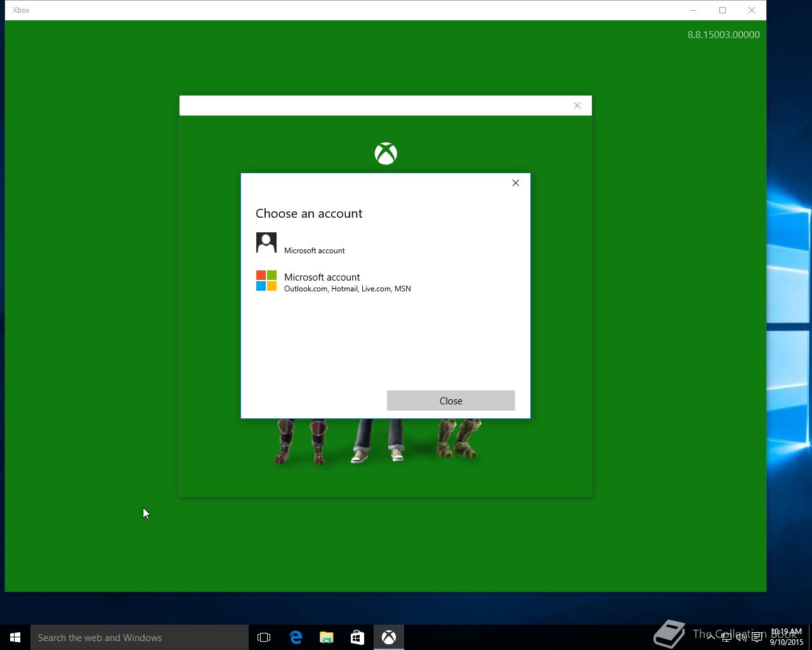The image size is (812, 650).
Task: Click the Choose an account heading
Action: pyautogui.click(x=309, y=213)
